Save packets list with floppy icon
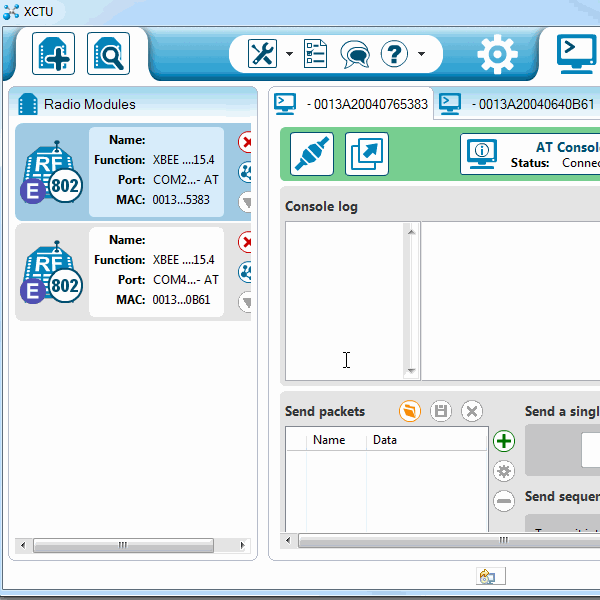The height and width of the screenshot is (600, 600). click(441, 411)
